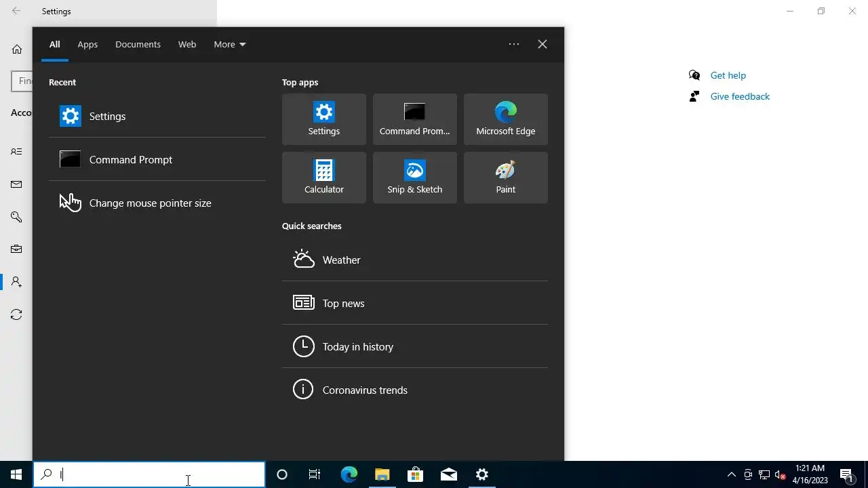Open the meet now tray icon
Screen dimensions: 868x488
coord(747,474)
